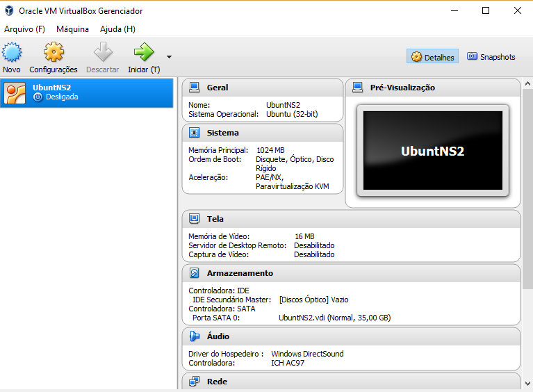Screen dimensions: 533x392
Task: Click 'Captura de Vídeo:' label
Action: (219, 254)
